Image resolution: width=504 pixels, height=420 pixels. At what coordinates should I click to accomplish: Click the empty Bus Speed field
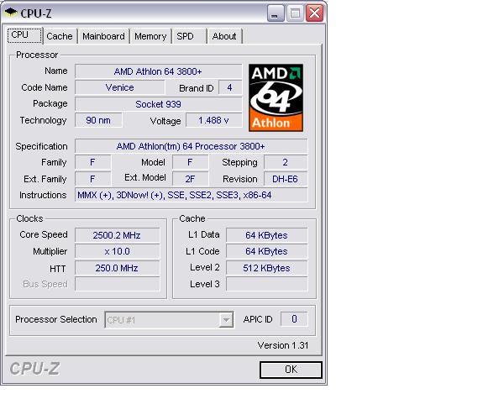117,284
